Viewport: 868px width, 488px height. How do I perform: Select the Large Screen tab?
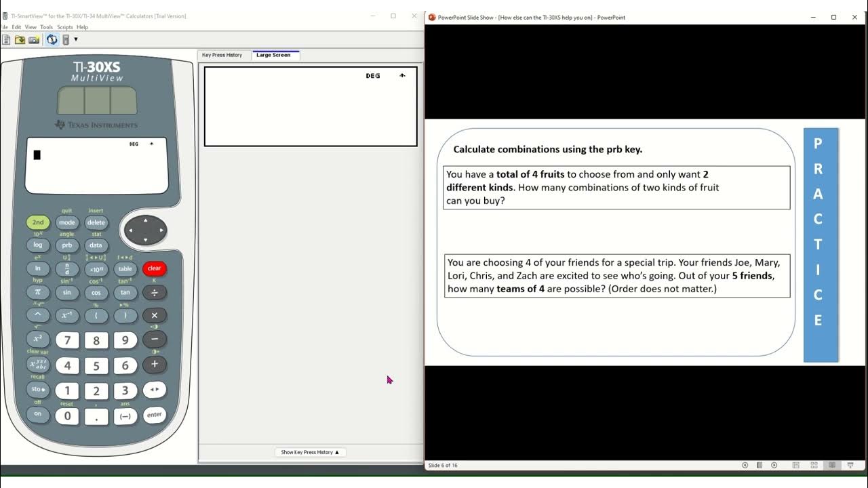coord(274,55)
